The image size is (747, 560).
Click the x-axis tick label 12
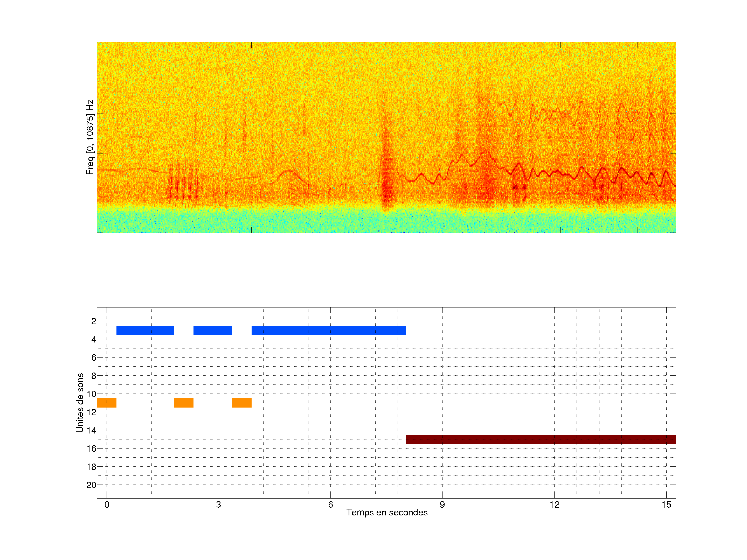tap(554, 505)
